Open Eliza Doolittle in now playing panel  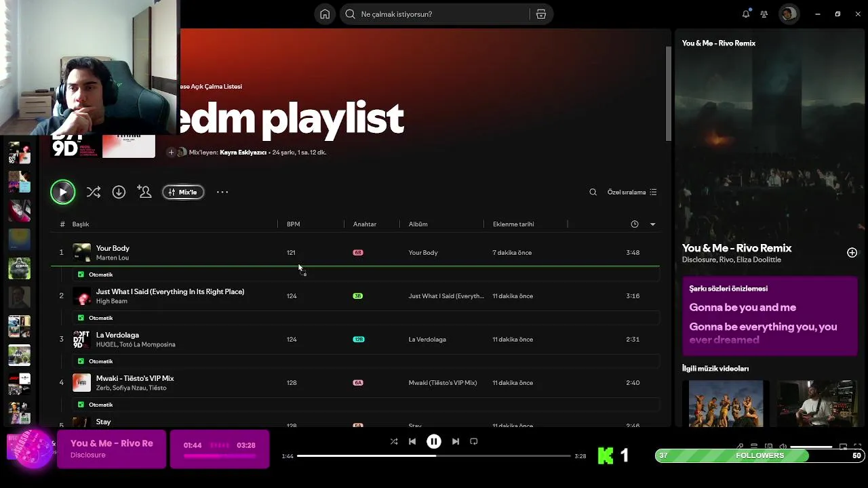[x=759, y=260]
